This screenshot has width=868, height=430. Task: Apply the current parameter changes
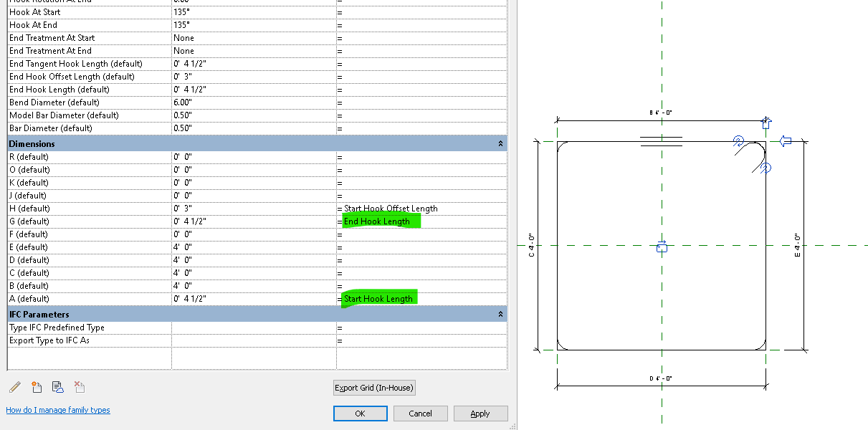coord(480,413)
